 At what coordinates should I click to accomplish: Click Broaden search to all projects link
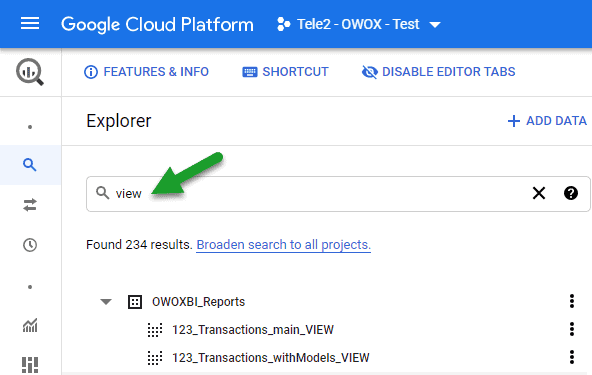coord(284,245)
